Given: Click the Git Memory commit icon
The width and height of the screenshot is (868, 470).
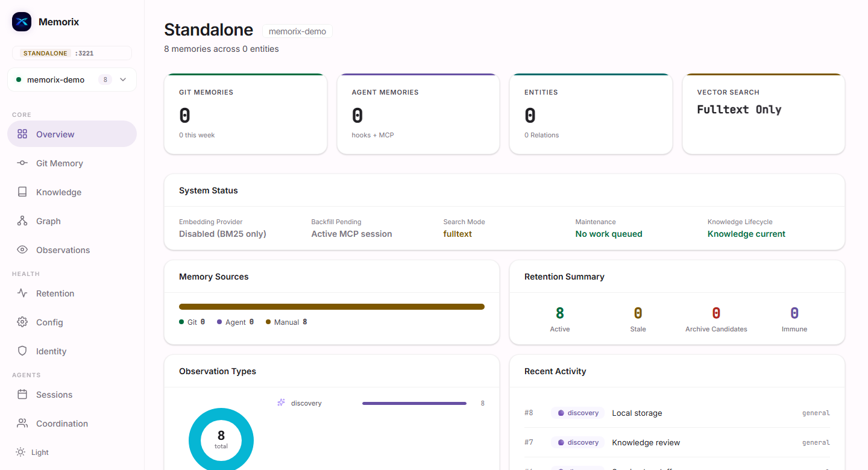Looking at the screenshot, I should click(x=22, y=163).
